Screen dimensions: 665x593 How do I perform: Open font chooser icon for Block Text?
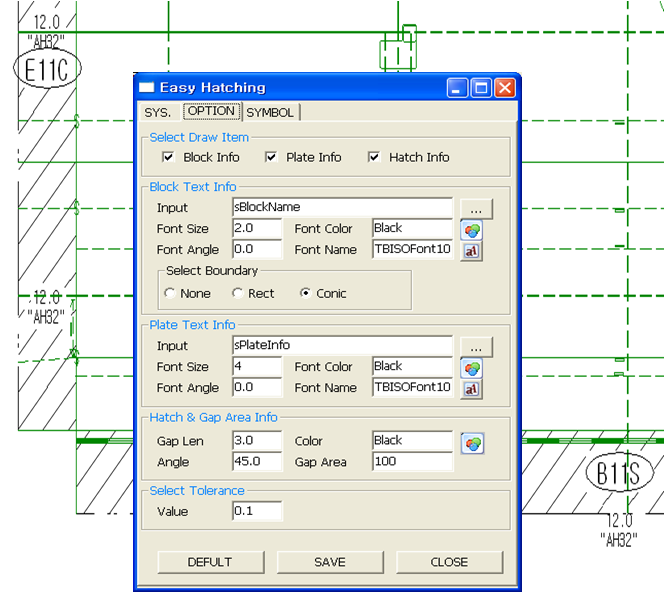(x=472, y=251)
